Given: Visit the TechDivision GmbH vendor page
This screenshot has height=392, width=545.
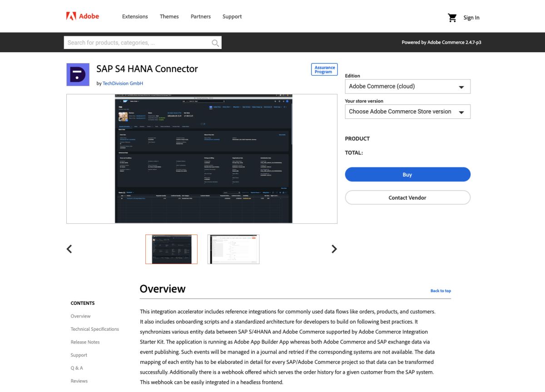Looking at the screenshot, I should point(123,83).
